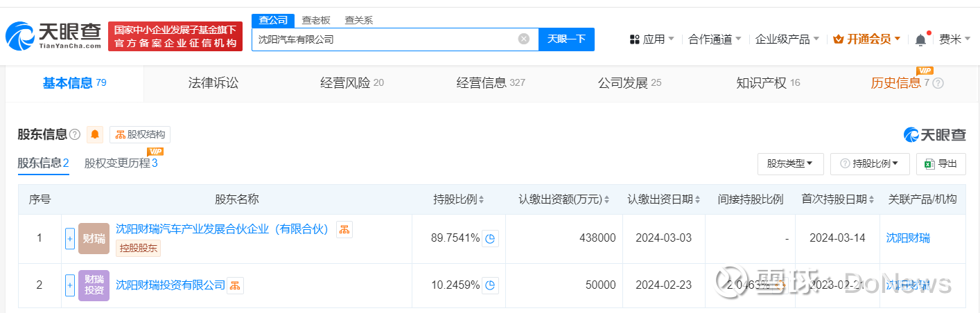Click the 股东名称 column header
Viewport: 980px width, 313px height.
(237, 199)
